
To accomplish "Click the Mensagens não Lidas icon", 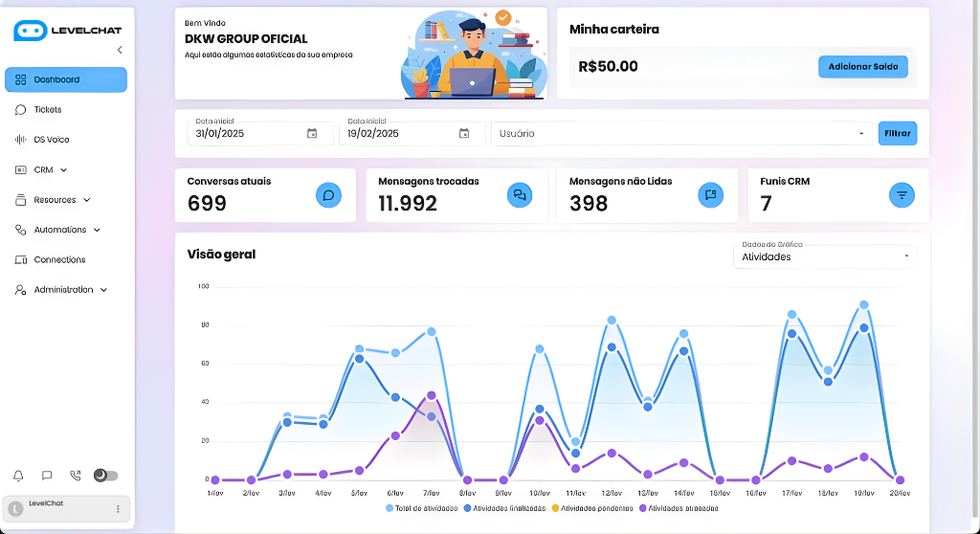I will (710, 195).
